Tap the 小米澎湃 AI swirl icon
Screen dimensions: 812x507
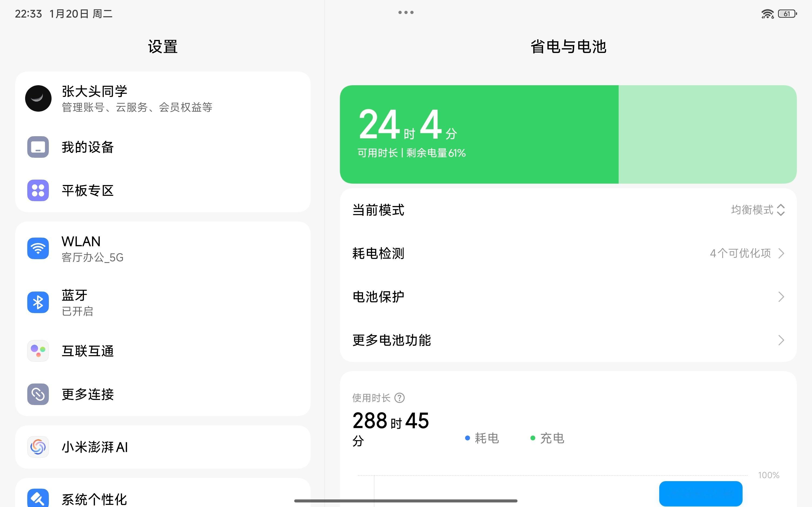(38, 447)
